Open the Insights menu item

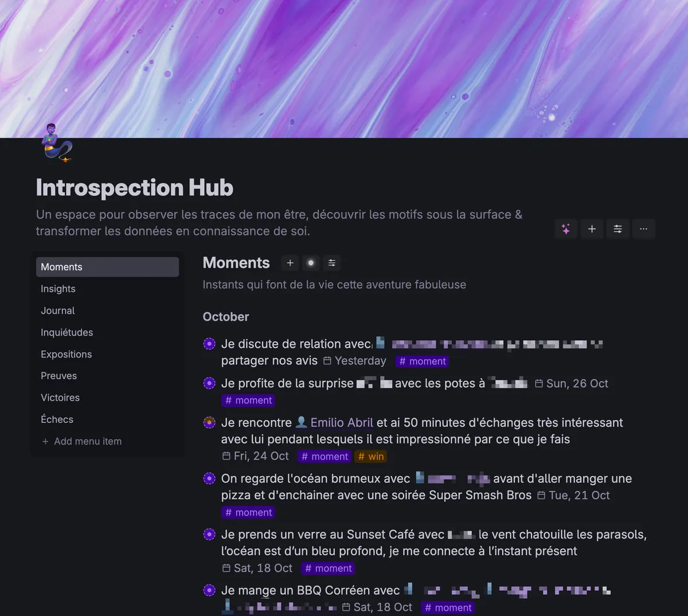tap(58, 288)
